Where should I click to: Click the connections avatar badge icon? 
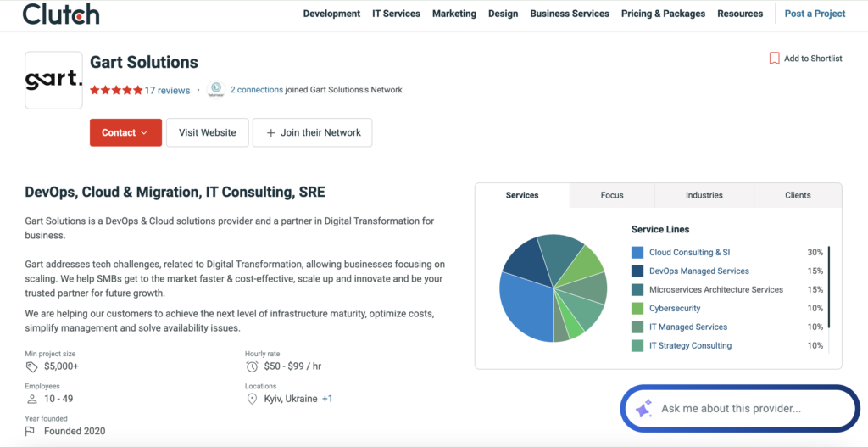coord(216,90)
